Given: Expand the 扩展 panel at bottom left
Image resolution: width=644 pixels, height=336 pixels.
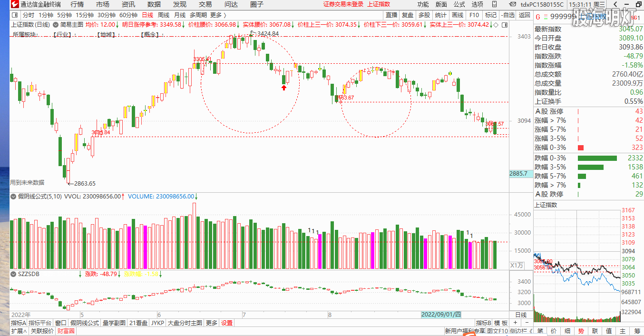Looking at the screenshot, I should 19,331.
